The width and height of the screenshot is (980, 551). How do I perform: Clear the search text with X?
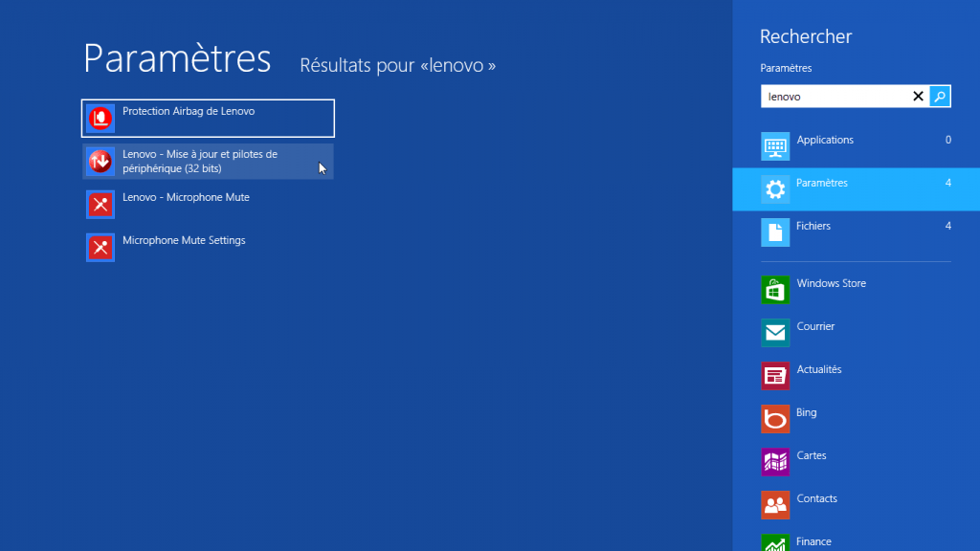[918, 97]
